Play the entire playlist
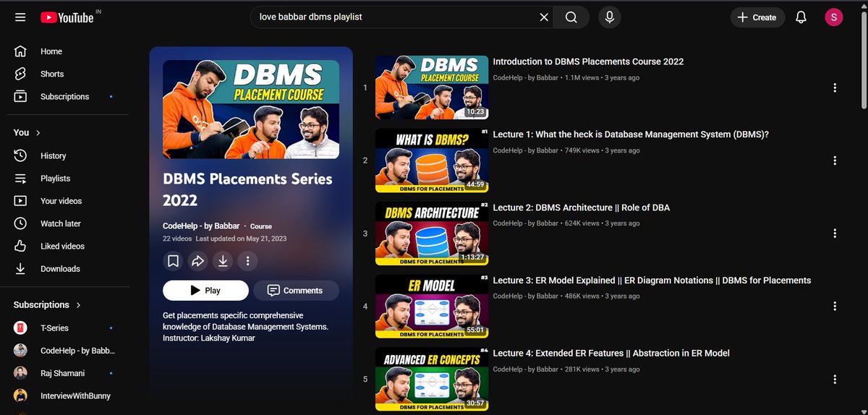Screen dimensions: 868x415 (205, 291)
